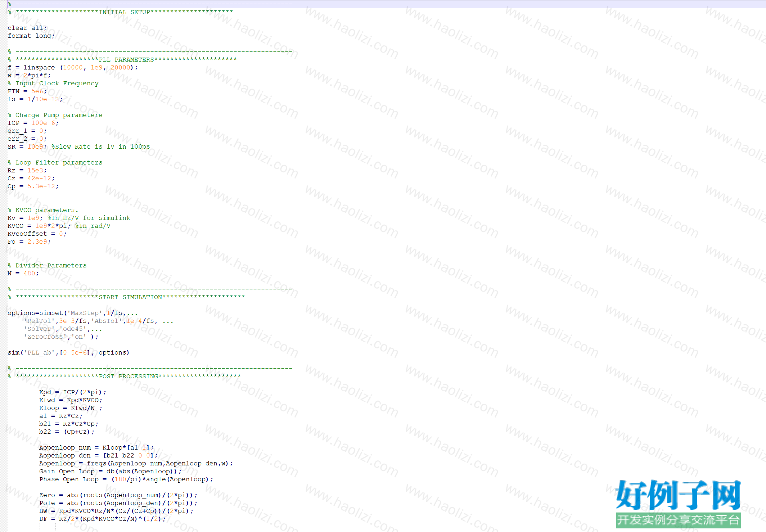Select the 'format long;' statement line
766x532 pixels.
pos(31,36)
